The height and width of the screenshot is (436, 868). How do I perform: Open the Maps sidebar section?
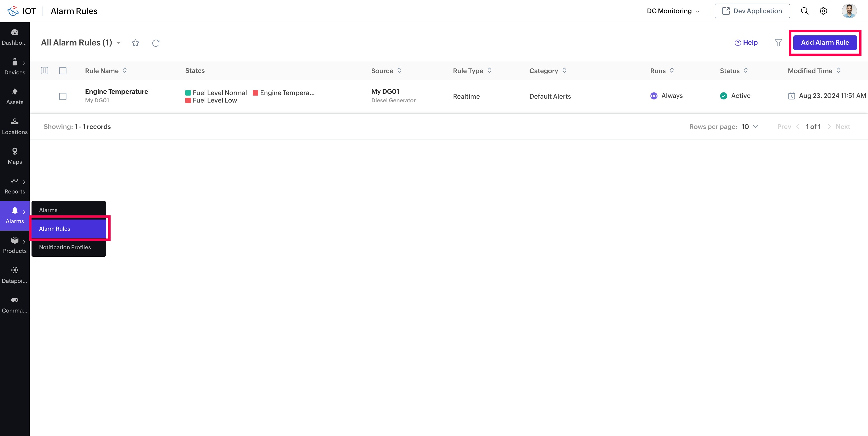pos(14,156)
